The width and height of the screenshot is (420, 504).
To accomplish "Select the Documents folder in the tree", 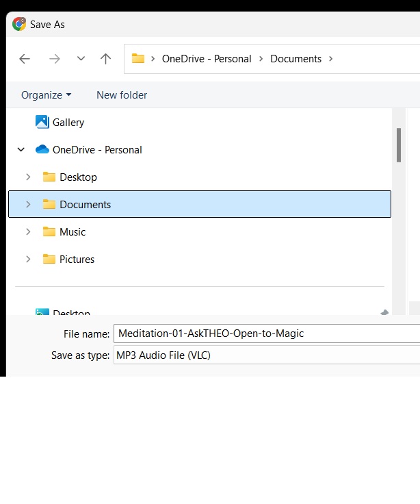I will coord(85,205).
